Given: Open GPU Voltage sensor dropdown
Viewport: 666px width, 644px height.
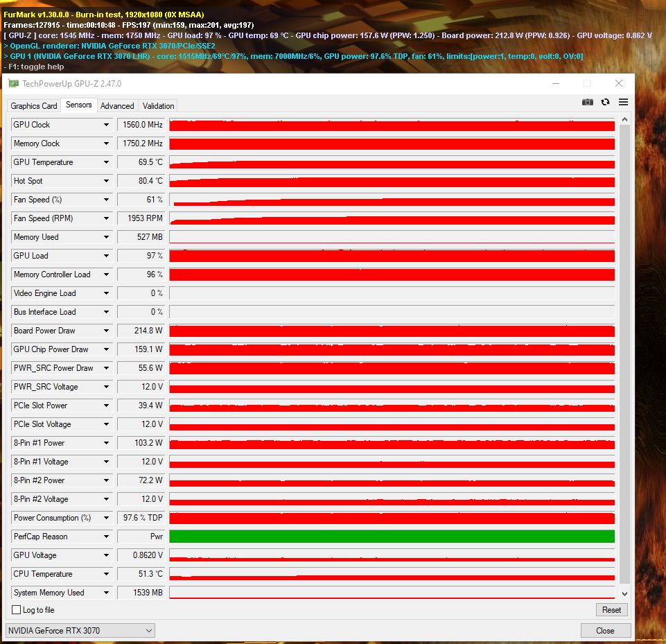Looking at the screenshot, I should pyautogui.click(x=106, y=555).
